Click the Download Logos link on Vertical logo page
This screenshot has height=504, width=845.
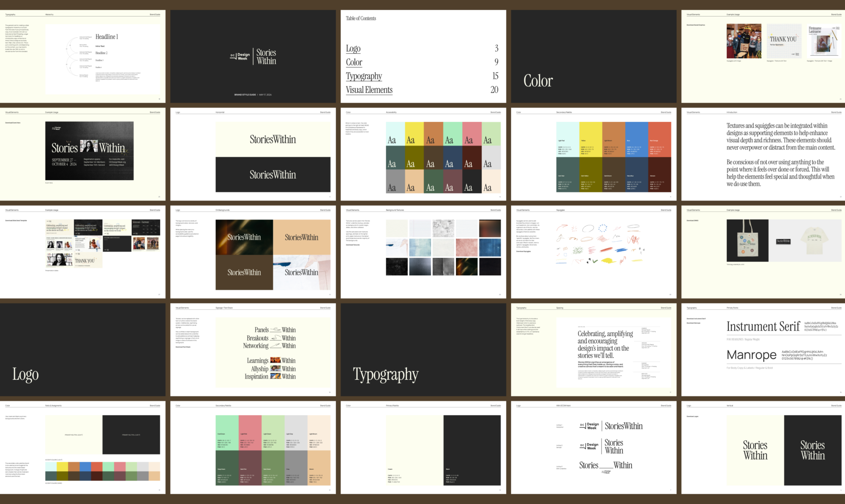tap(692, 416)
